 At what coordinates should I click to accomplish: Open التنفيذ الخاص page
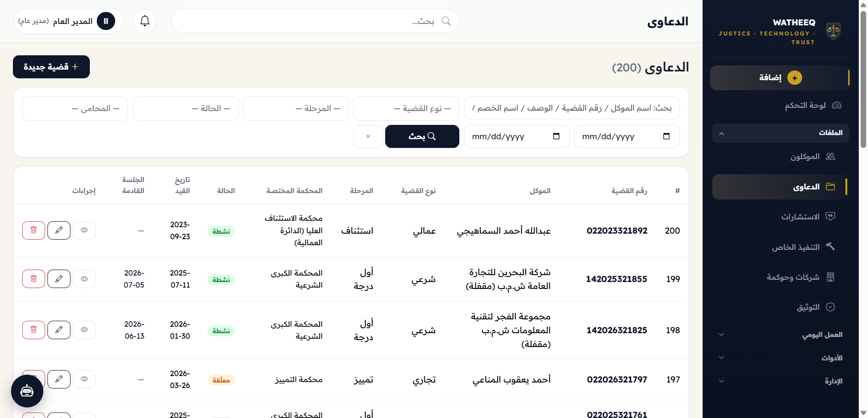tap(780, 247)
